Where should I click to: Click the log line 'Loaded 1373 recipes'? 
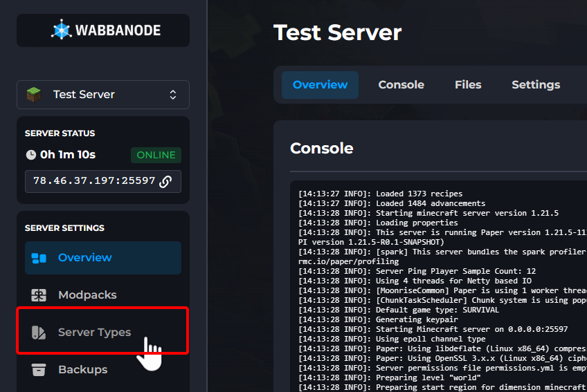click(380, 194)
